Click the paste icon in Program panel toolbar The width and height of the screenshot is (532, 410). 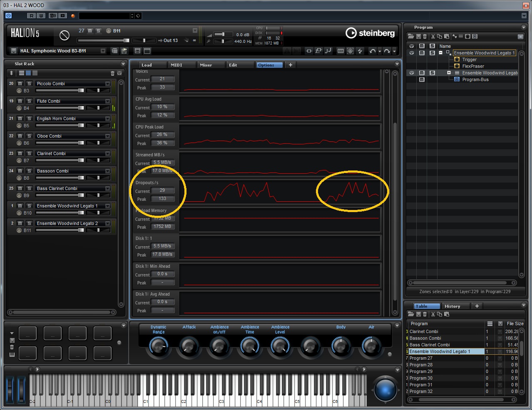click(x=447, y=37)
